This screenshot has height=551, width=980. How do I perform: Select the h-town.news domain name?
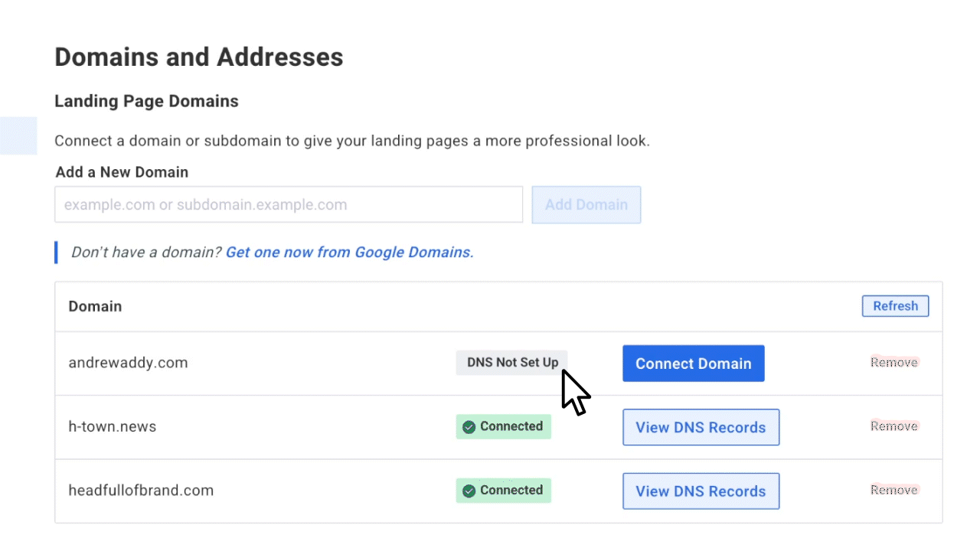tap(113, 427)
